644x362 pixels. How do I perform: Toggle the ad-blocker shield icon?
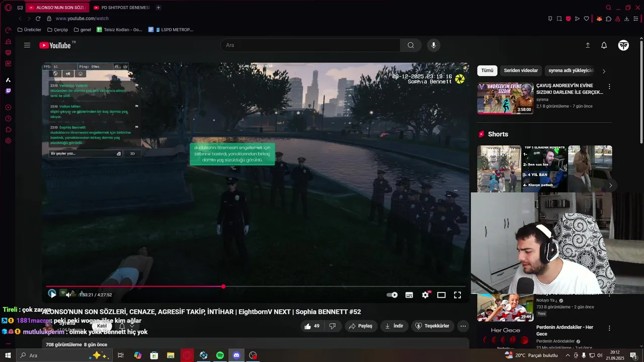(x=568, y=19)
